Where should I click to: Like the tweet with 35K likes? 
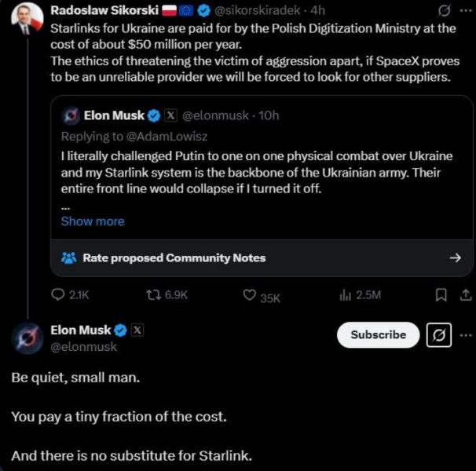(250, 296)
